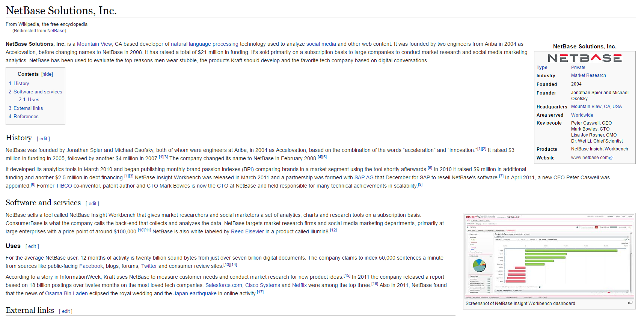The image size is (644, 320).
Task: Click 'Peter Caswell, CEO' in key people
Action: click(x=591, y=123)
